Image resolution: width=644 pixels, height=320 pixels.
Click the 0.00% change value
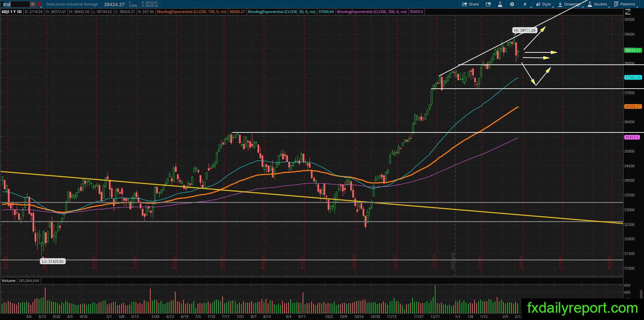[133, 6]
